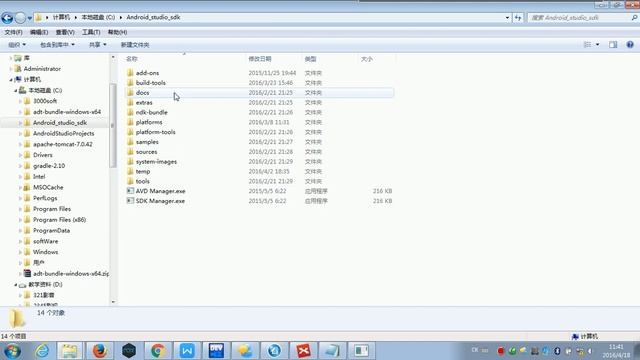Open the Include in library menu
The width and height of the screenshot is (640, 360).
[57, 44]
